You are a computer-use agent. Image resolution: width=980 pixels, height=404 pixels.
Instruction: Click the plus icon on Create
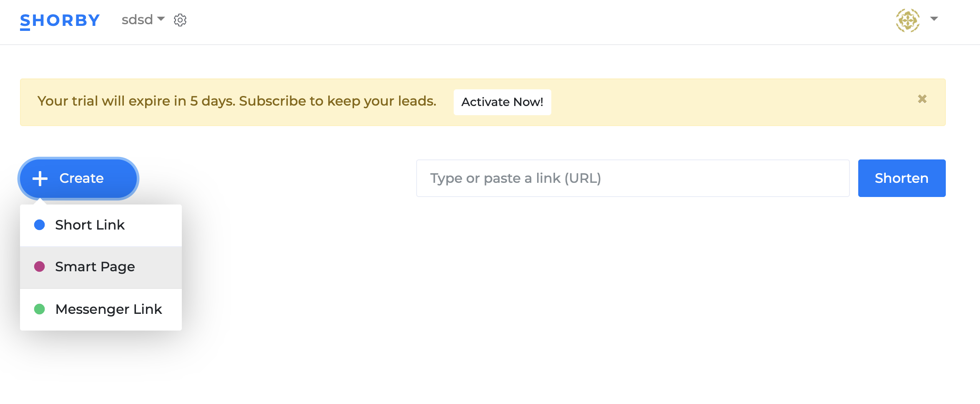[40, 179]
